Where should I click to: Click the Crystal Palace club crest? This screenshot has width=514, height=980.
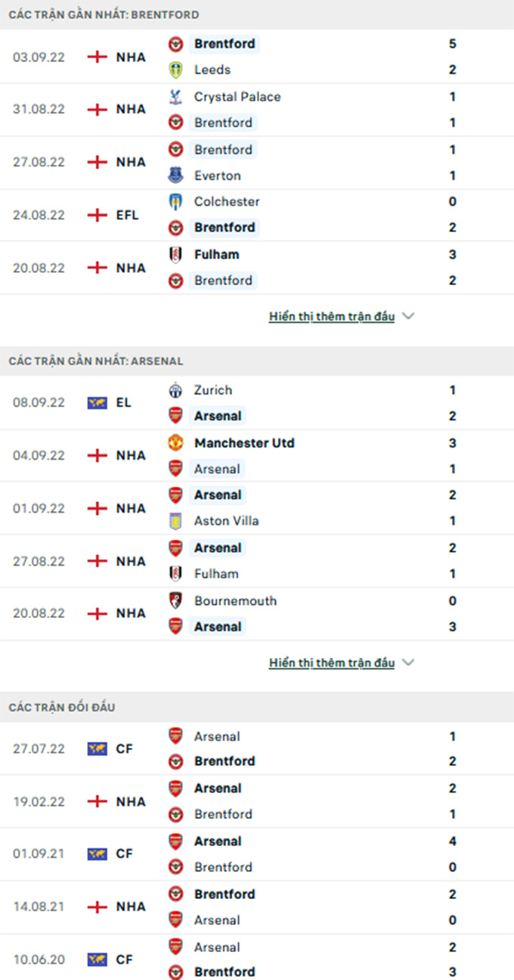coord(175,97)
